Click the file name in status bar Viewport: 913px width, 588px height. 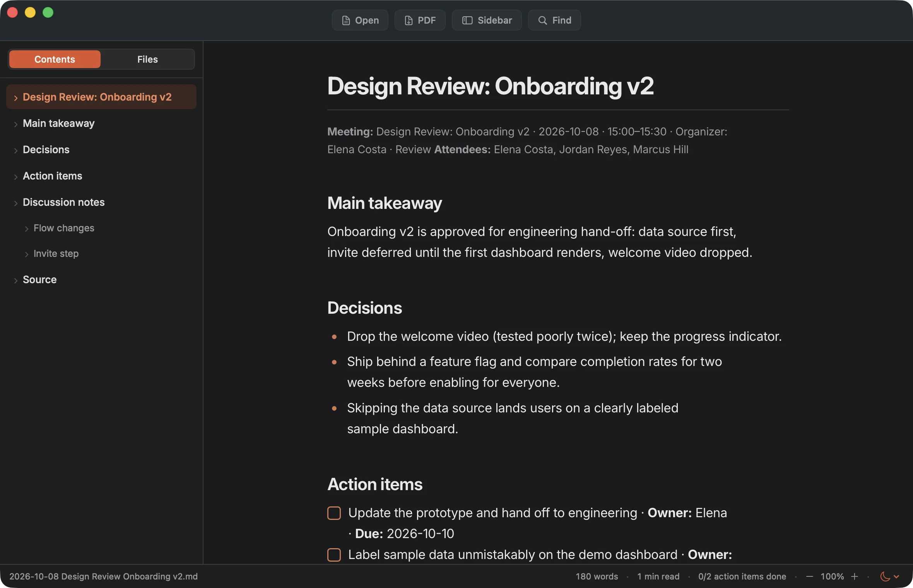tap(103, 576)
